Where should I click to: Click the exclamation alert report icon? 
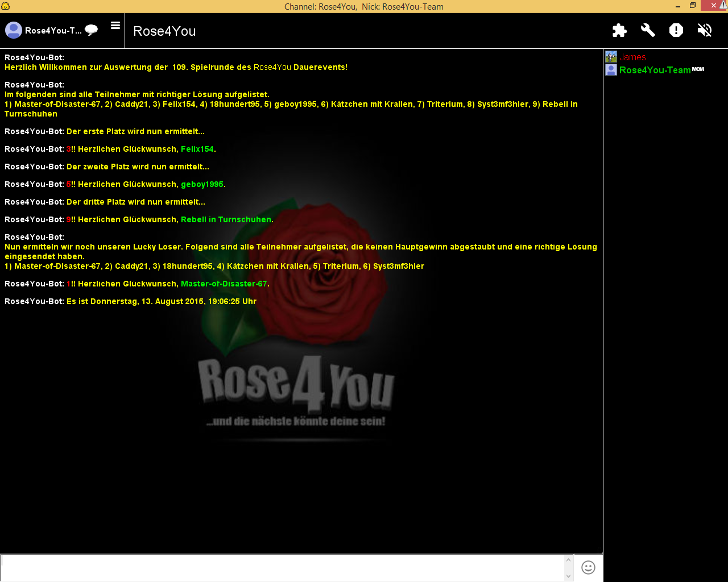click(676, 30)
